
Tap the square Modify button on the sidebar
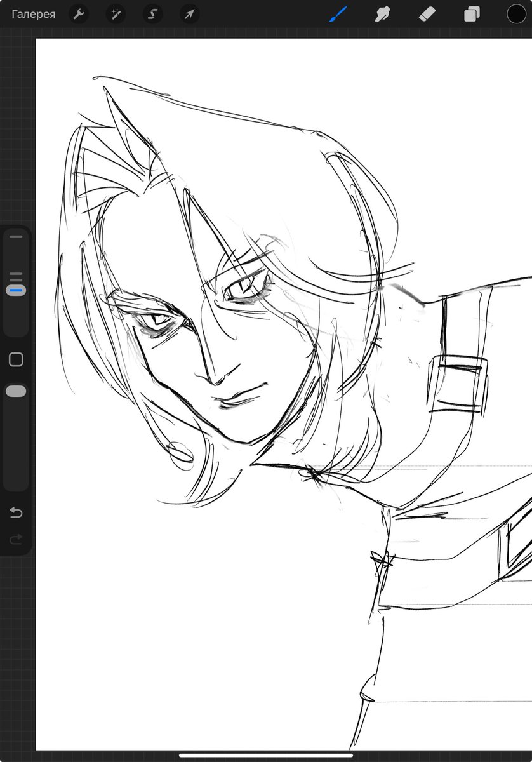[x=16, y=359]
